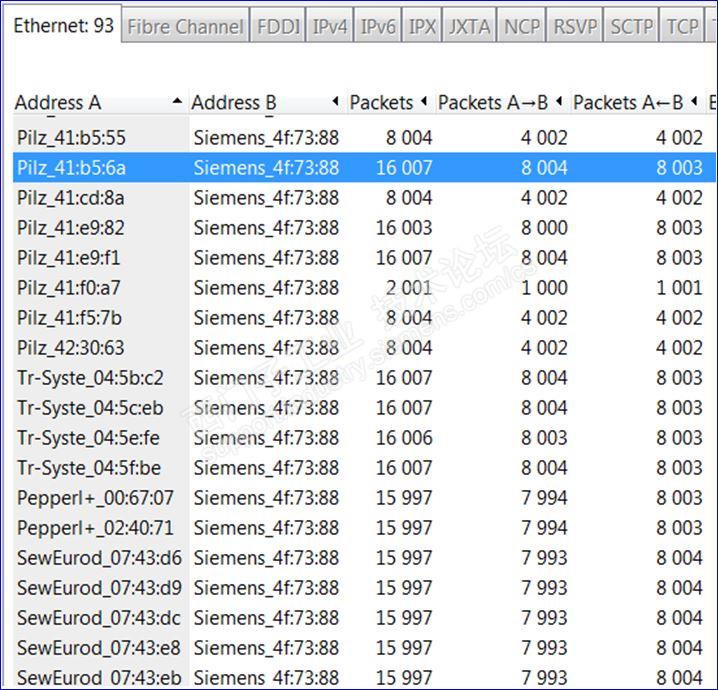The image size is (718, 690).
Task: Click sort arrow beside Address B header
Action: 336,101
